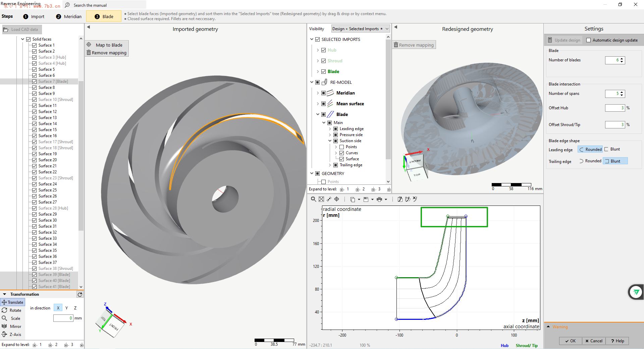Click Cancel button
The width and height of the screenshot is (644, 349).
(x=594, y=341)
